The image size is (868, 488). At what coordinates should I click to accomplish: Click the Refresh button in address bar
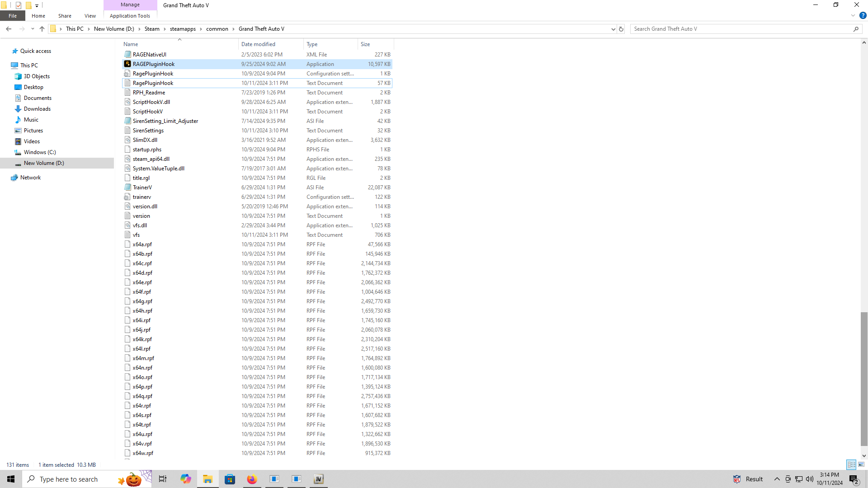click(x=621, y=29)
